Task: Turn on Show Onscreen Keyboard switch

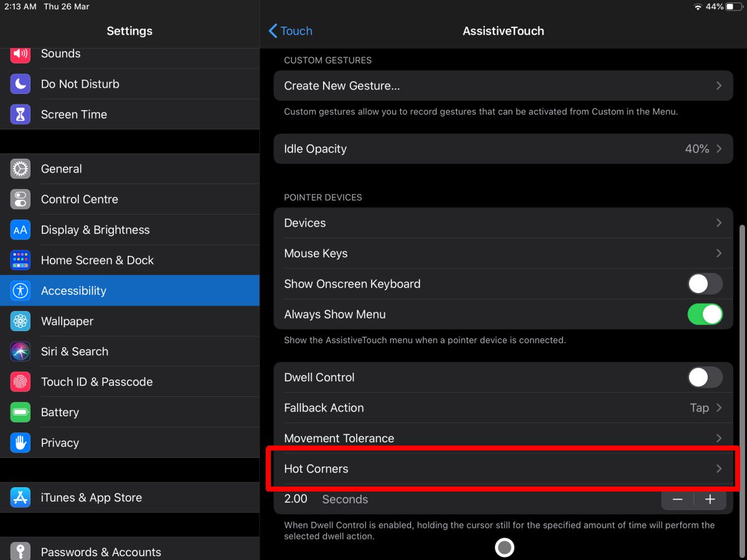Action: pyautogui.click(x=705, y=284)
